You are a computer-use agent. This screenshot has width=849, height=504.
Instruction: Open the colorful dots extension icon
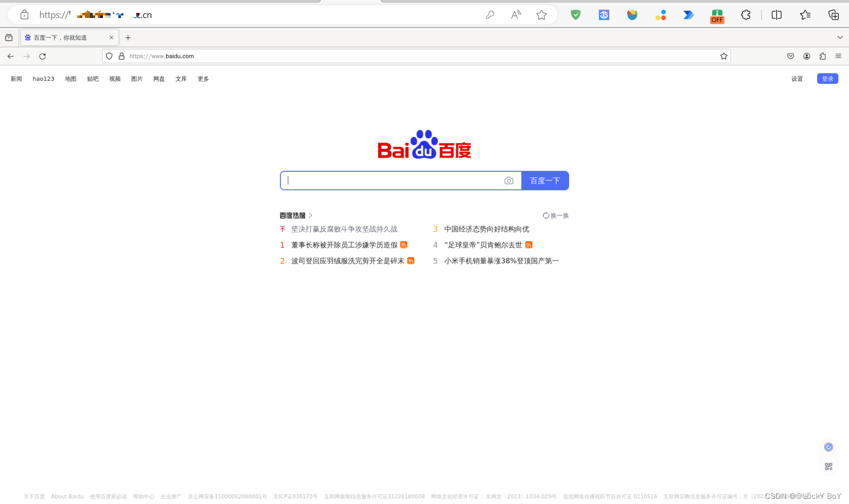(x=661, y=15)
